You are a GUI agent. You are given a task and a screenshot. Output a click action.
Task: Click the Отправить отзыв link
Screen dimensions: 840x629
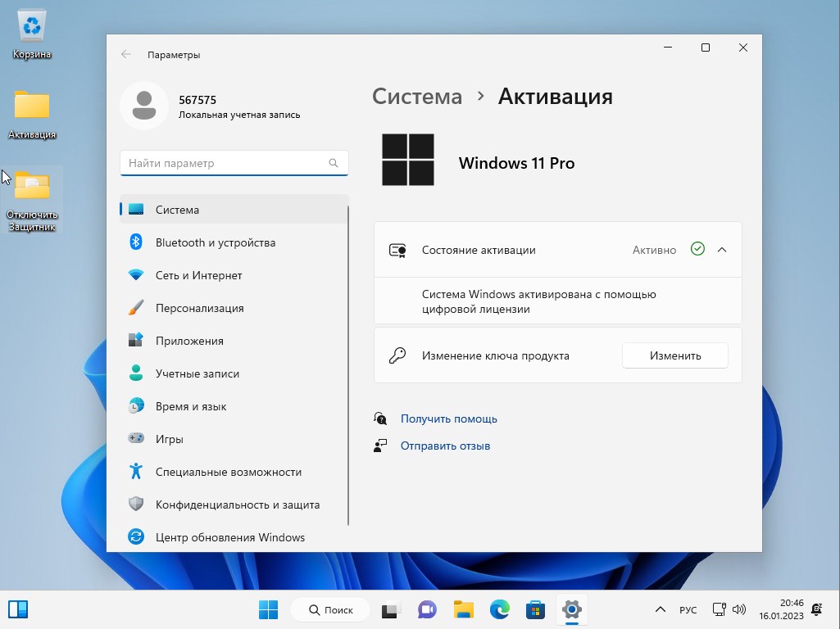[x=445, y=446]
